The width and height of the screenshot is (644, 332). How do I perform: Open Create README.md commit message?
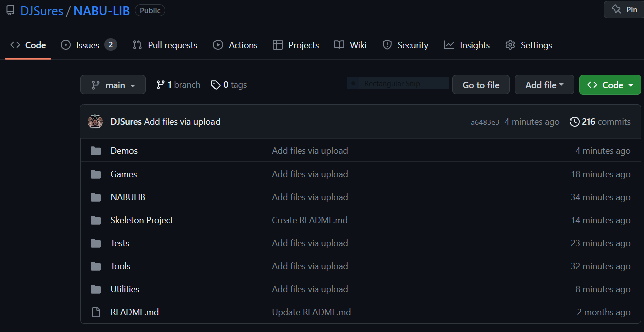(x=310, y=220)
